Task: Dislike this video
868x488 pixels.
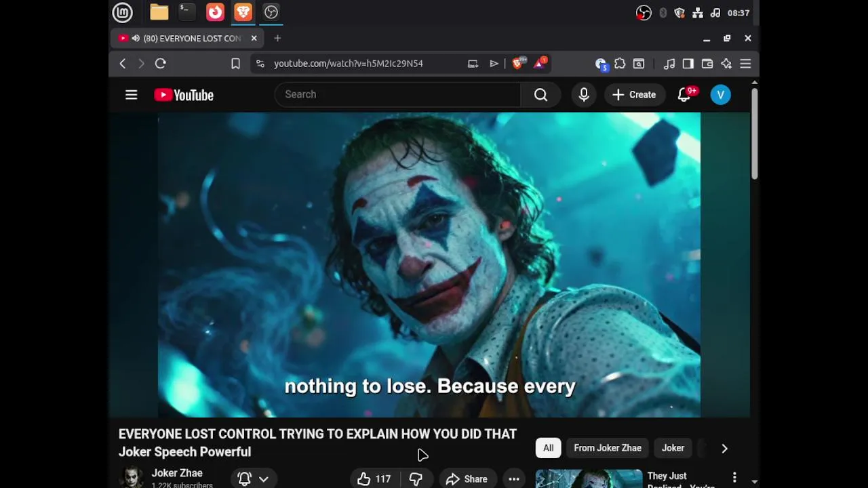Action: (416, 479)
